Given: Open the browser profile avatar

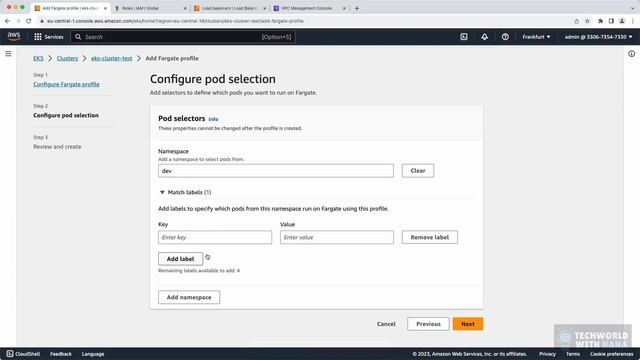Looking at the screenshot, I should click(x=622, y=21).
